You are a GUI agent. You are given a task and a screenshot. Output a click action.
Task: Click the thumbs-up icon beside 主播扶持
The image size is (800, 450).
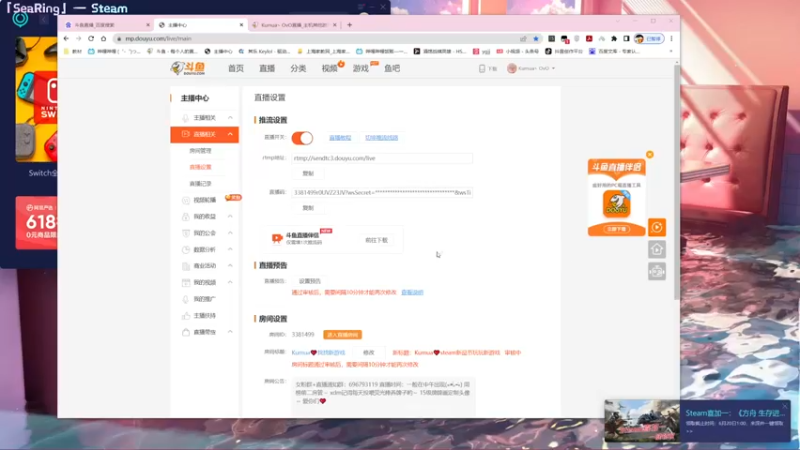pyautogui.click(x=186, y=315)
